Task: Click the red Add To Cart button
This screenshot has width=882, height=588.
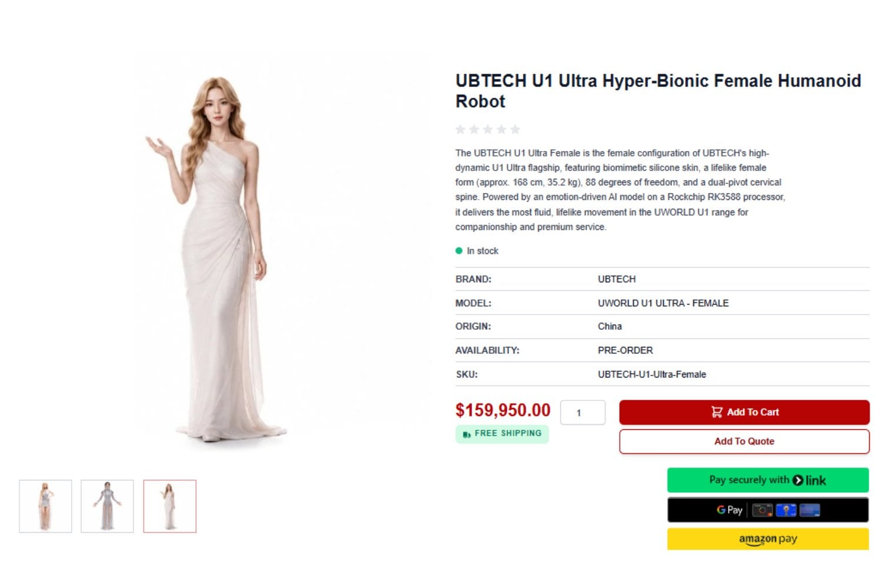Action: (x=744, y=412)
